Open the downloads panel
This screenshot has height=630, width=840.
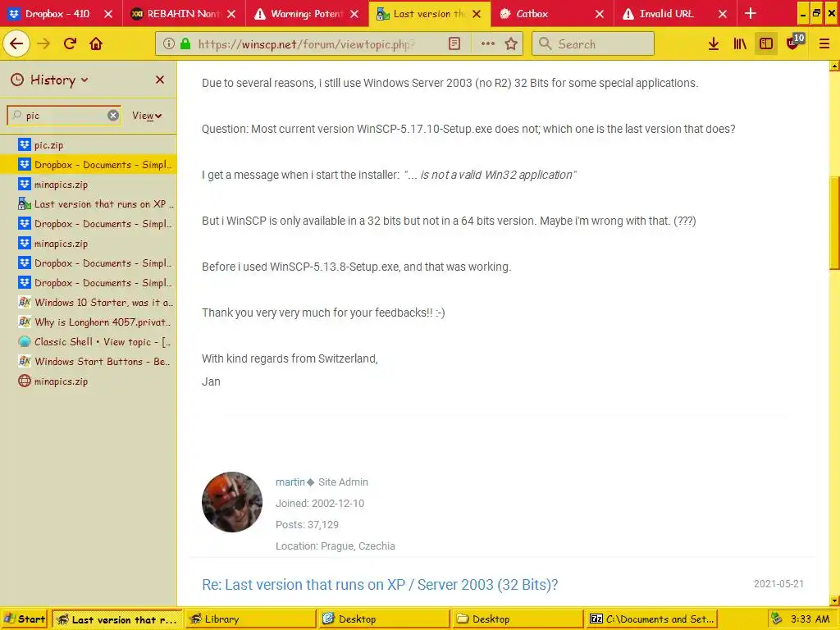(x=713, y=44)
